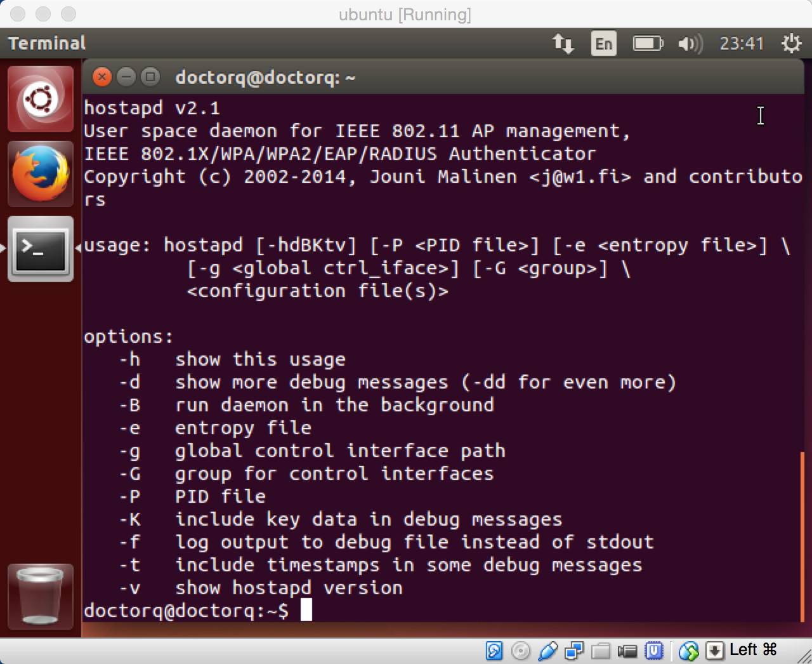Click the VirtualBox mouse integration icon
The height and width of the screenshot is (664, 812).
coord(688,651)
